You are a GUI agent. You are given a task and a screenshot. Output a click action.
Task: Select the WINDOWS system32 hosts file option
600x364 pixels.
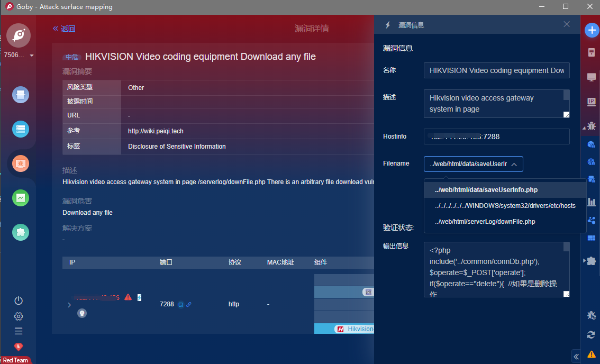[x=505, y=206]
